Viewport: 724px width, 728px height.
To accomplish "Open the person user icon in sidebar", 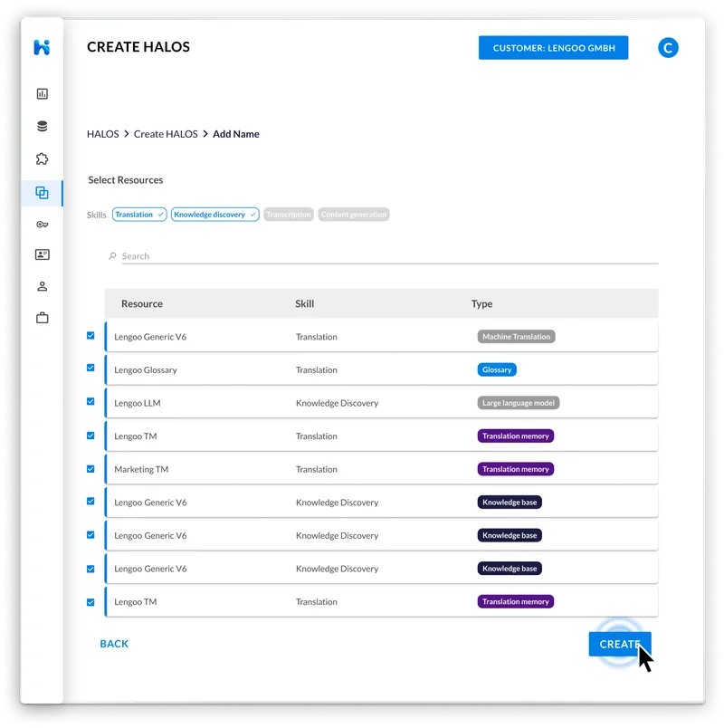I will click(43, 286).
